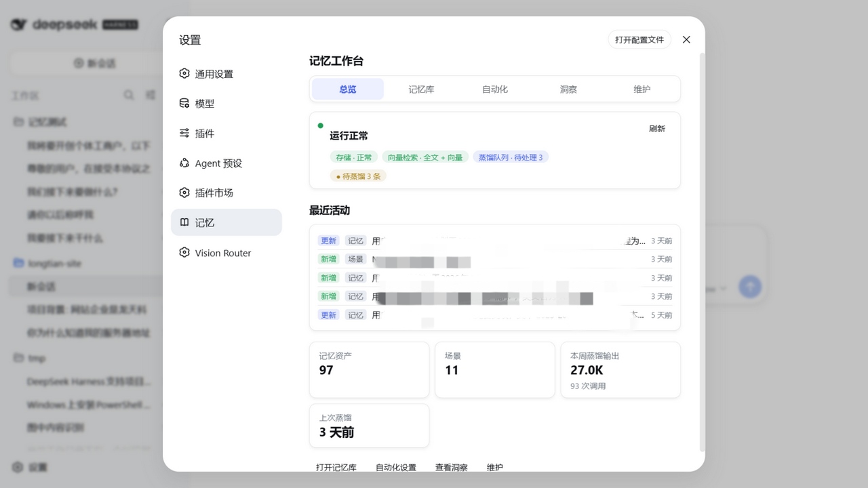Switch to the 总览 tab
This screenshot has height=488, width=868.
(348, 89)
